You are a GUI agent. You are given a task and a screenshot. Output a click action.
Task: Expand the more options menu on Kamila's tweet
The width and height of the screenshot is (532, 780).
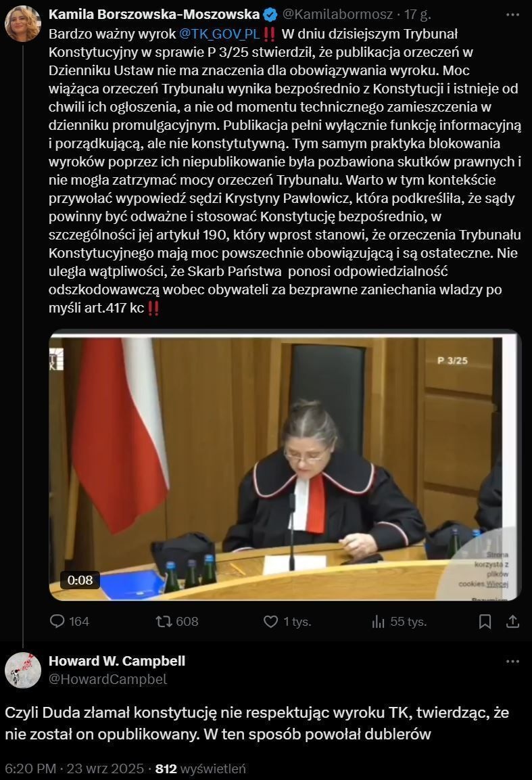click(512, 15)
